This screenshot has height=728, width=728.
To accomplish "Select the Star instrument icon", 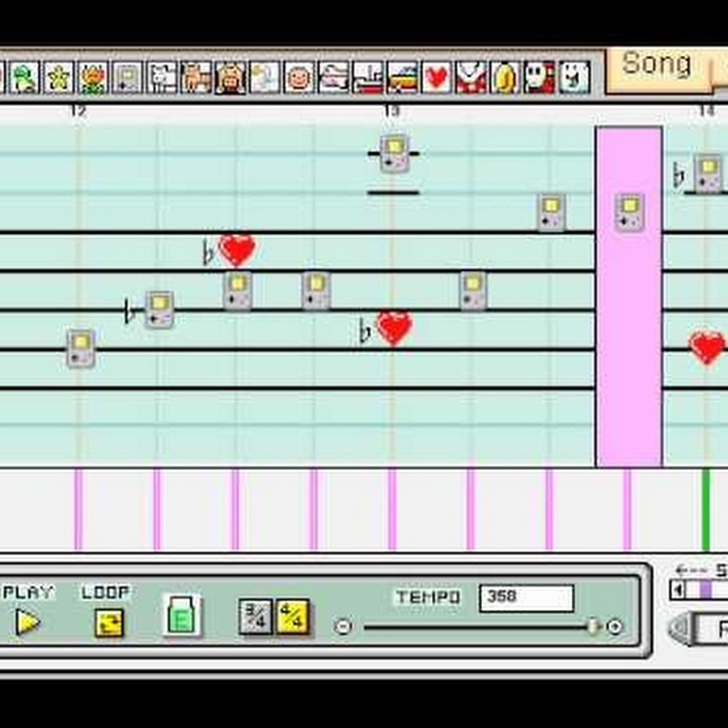I will click(x=58, y=77).
